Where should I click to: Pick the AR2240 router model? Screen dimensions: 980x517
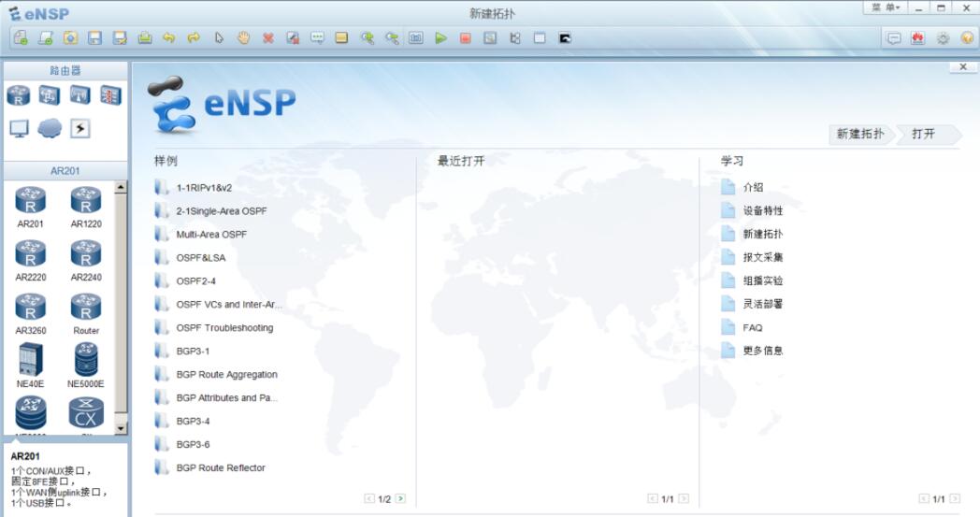click(86, 261)
